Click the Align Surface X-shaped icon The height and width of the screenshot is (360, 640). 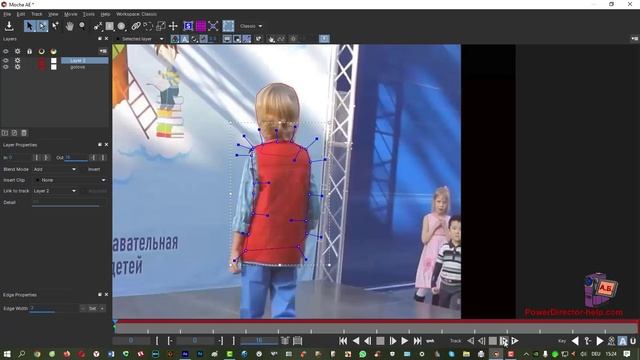tap(213, 26)
